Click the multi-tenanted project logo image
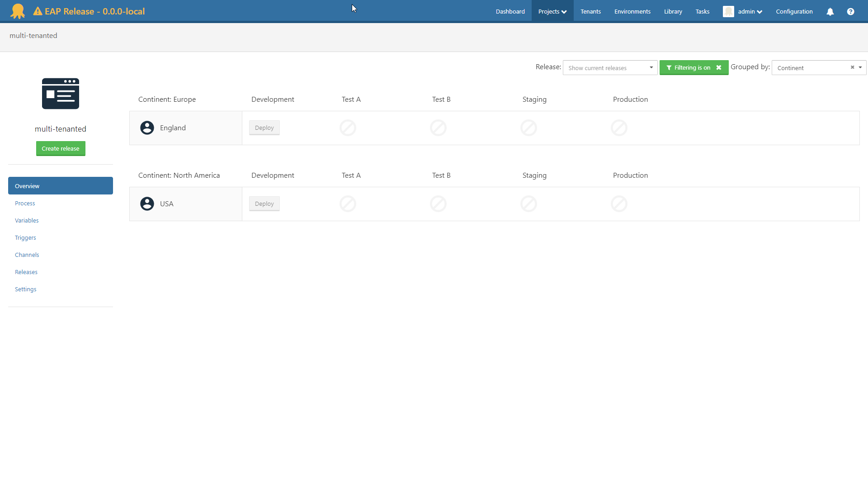This screenshot has height=488, width=868. coord(60,93)
